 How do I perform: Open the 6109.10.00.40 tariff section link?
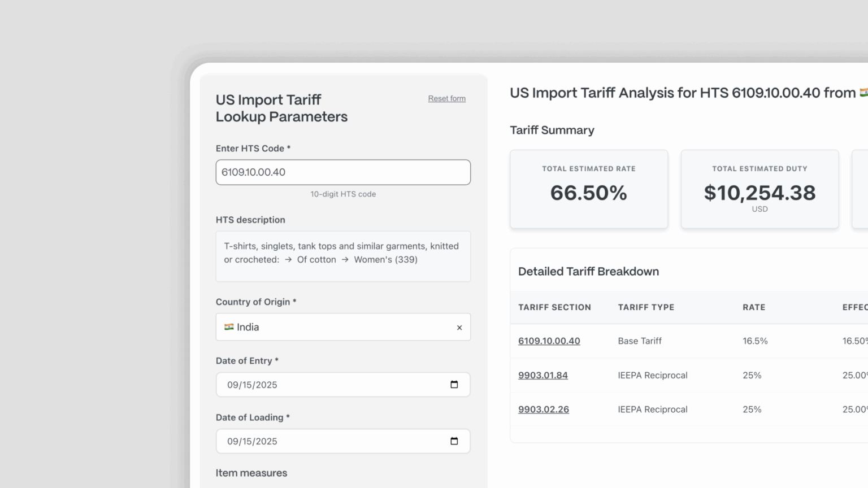549,341
